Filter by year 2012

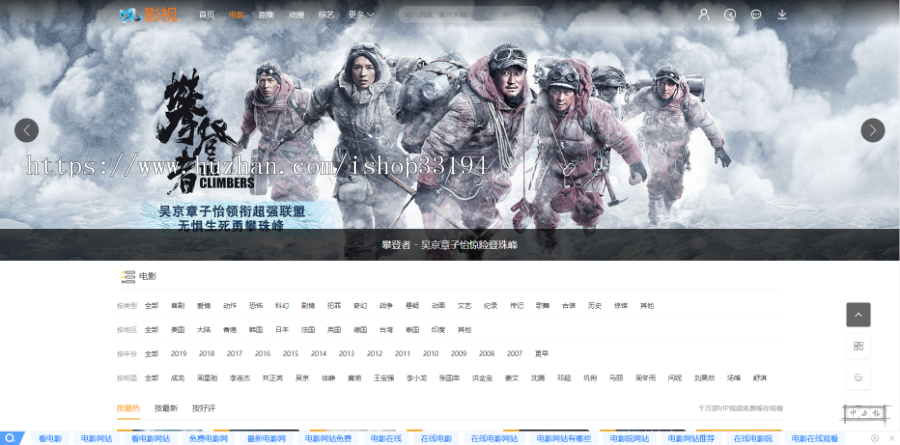click(x=374, y=354)
